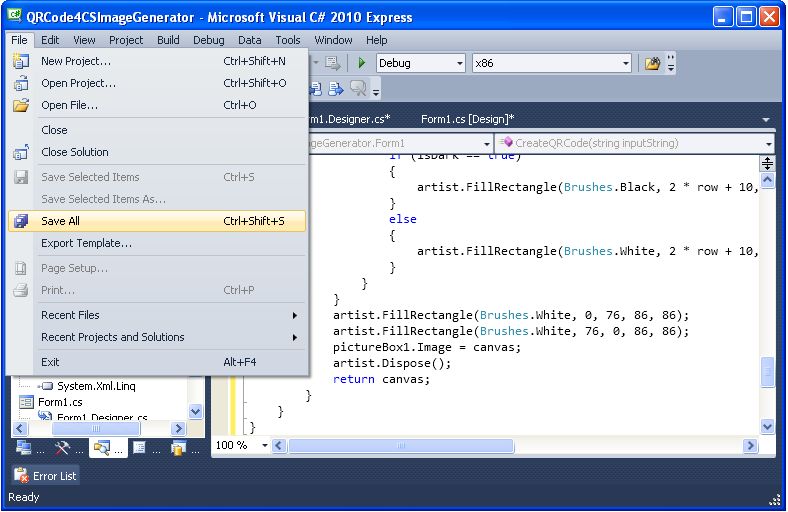Click editor vertical scrollbar down arrow

767,427
